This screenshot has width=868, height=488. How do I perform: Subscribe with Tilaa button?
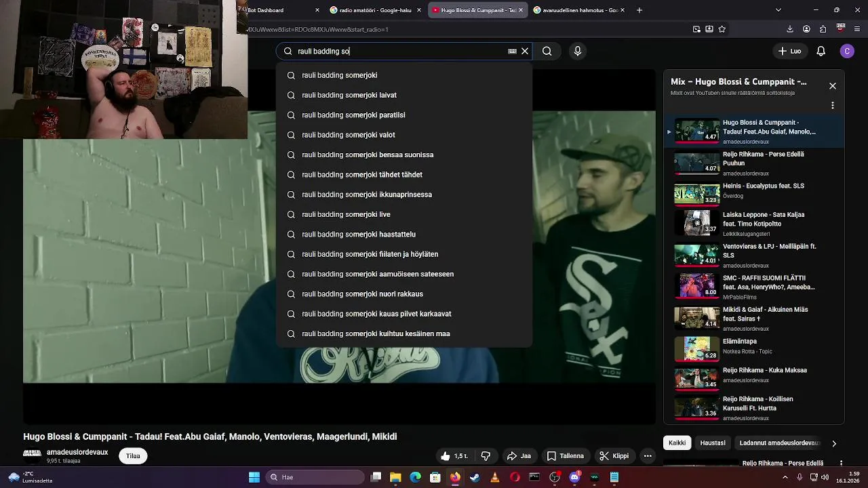(x=133, y=456)
